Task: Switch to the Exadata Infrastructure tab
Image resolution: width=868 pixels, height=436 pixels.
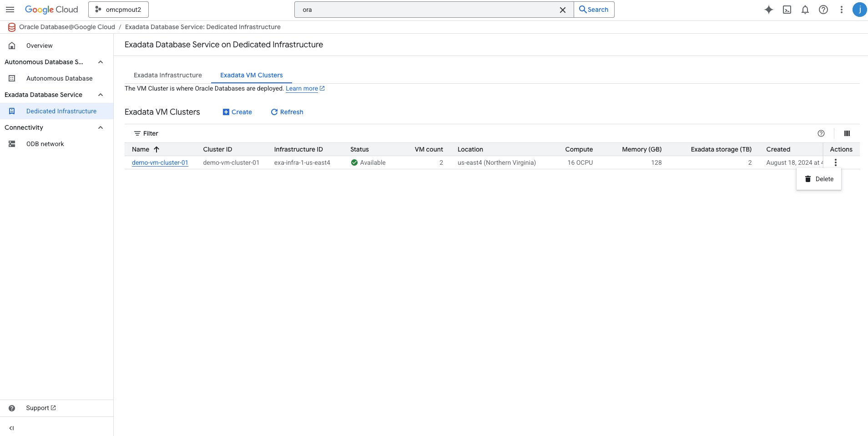Action: point(168,75)
